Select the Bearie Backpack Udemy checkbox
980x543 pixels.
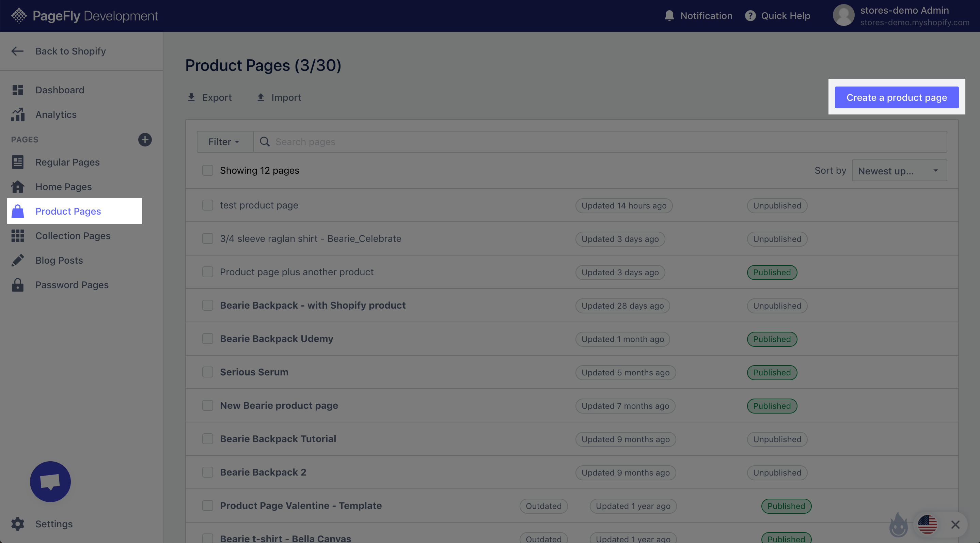coord(207,339)
